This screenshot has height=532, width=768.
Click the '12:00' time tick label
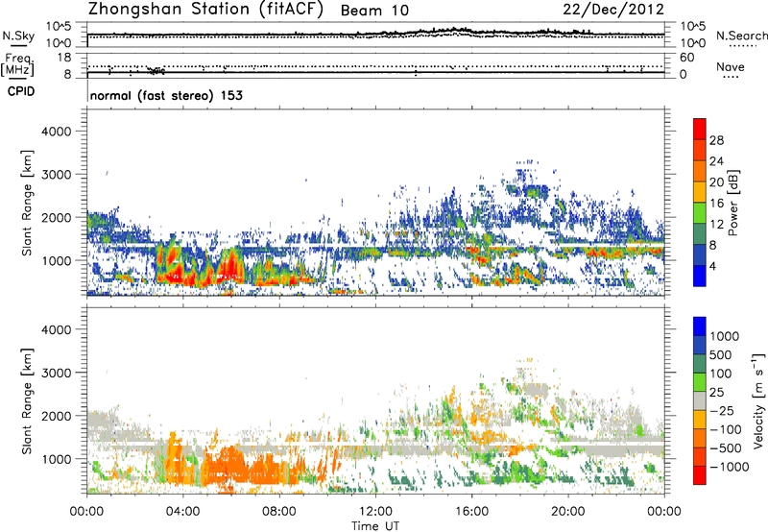pos(375,512)
